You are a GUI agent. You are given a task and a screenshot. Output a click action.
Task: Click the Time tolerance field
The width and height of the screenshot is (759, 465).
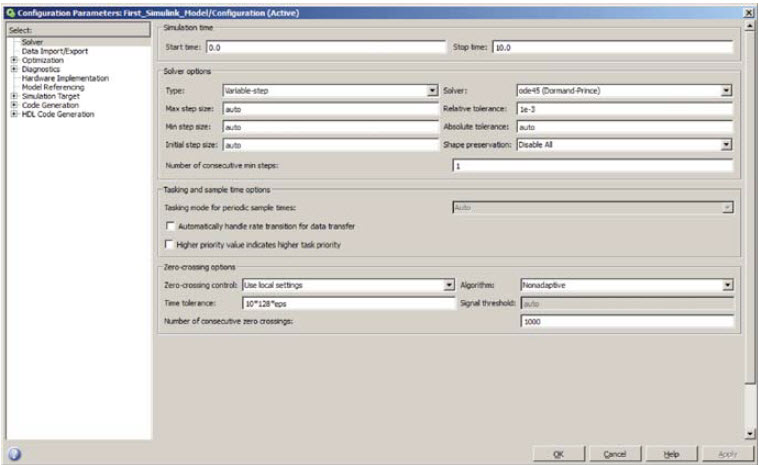click(x=349, y=303)
